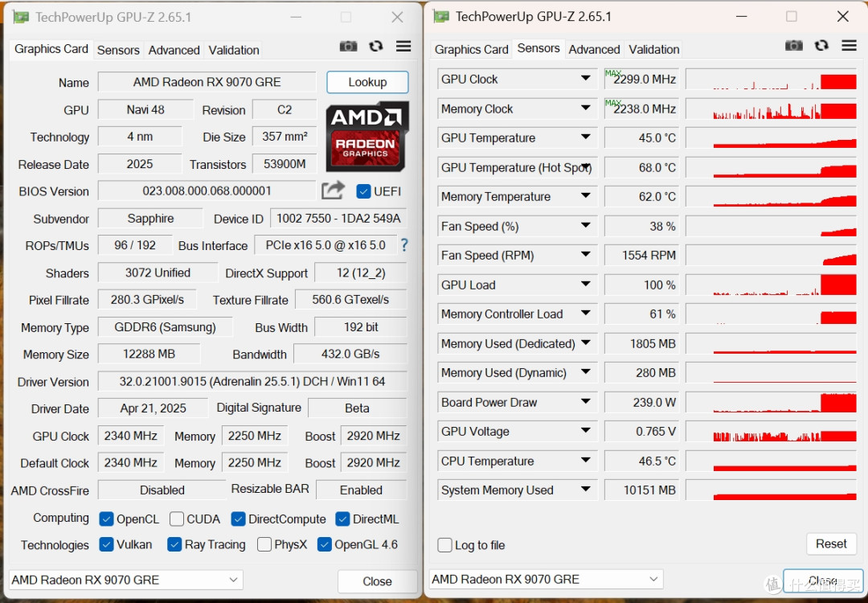Open Memory Clock sensor dropdown arrow

[585, 108]
